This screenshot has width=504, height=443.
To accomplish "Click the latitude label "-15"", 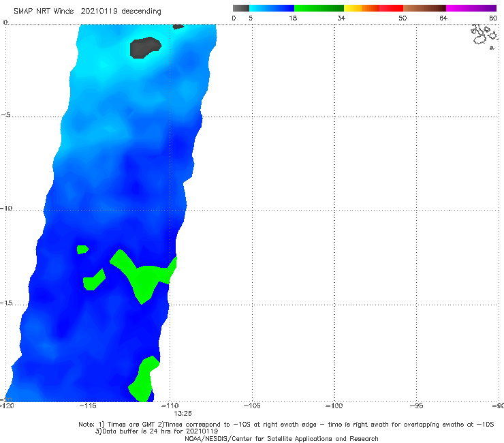I will pos(6,303).
